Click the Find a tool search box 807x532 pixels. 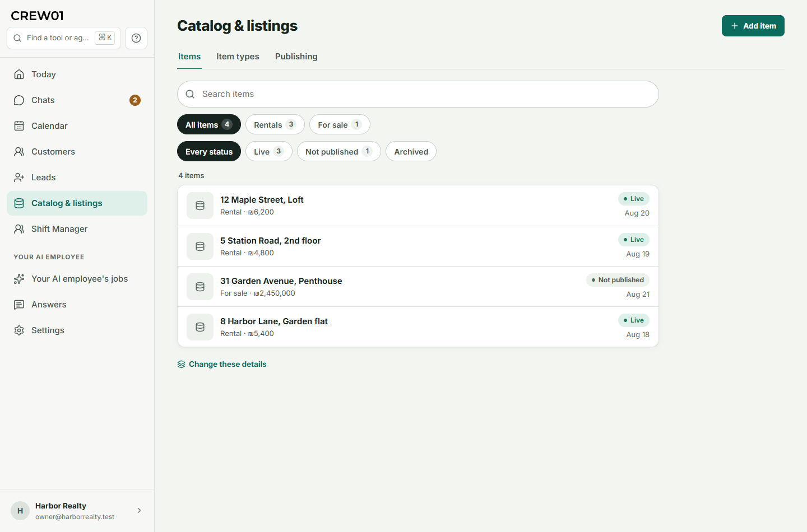(64, 38)
